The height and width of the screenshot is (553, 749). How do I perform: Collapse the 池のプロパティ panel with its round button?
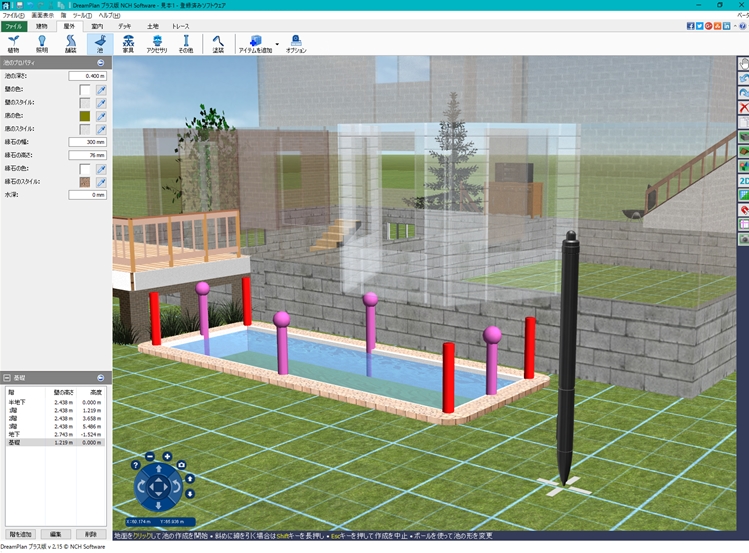tap(100, 63)
